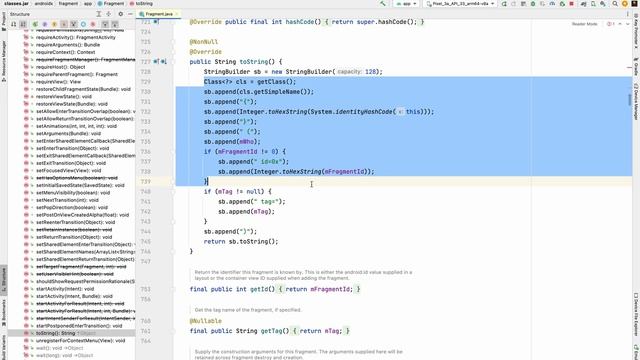This screenshot has width=640, height=360.
Task: Open the Gradle tool window on right
Action: click(636, 67)
